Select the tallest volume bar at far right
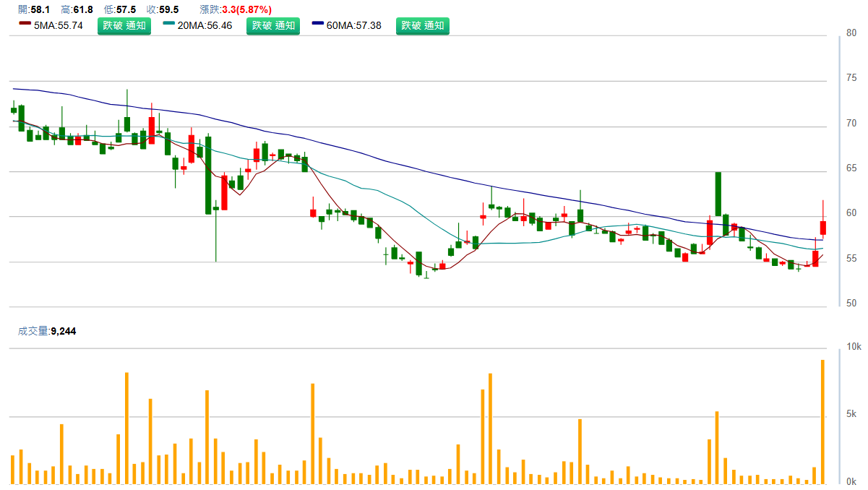The image size is (868, 490). [x=822, y=421]
